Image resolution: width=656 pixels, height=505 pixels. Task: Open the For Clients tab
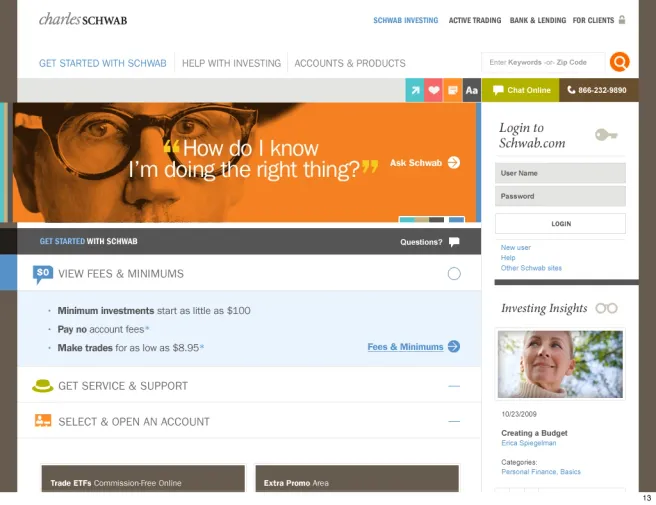click(x=593, y=20)
